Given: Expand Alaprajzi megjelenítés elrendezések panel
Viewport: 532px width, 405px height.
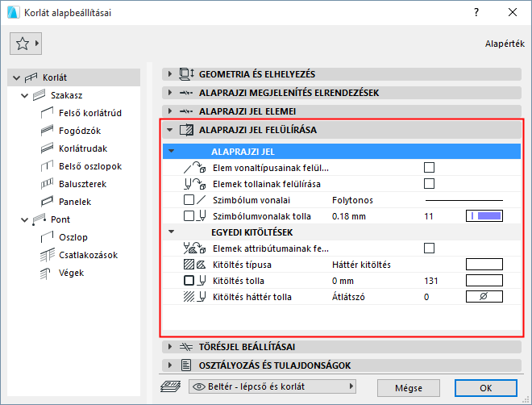Looking at the screenshot, I should 170,92.
